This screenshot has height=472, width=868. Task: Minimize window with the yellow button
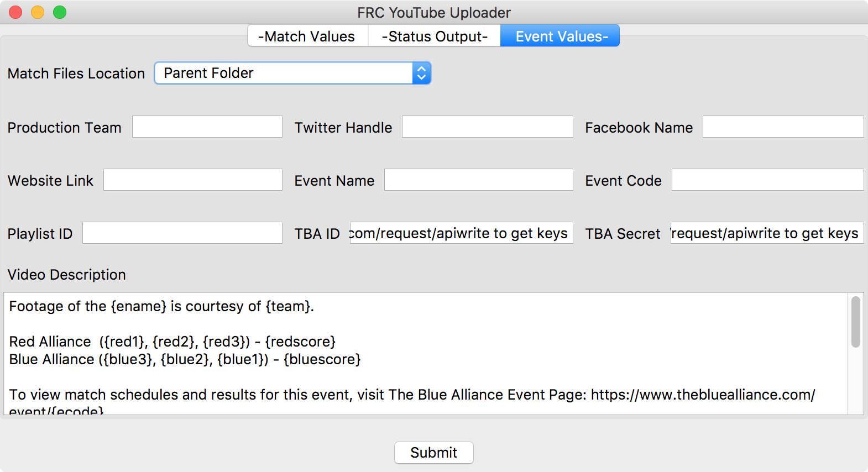[38, 12]
